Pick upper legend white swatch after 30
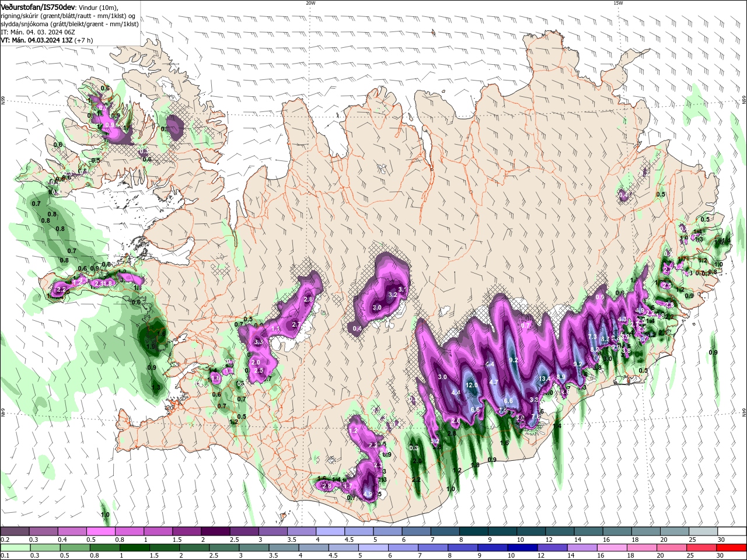The image size is (747, 560). coord(732,531)
